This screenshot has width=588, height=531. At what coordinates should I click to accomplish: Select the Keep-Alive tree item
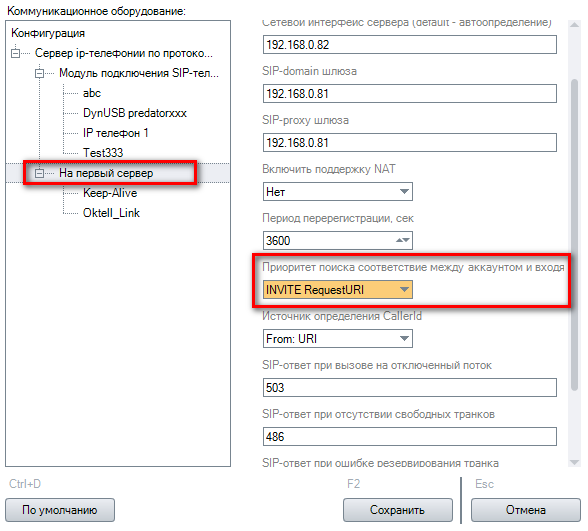[110, 193]
